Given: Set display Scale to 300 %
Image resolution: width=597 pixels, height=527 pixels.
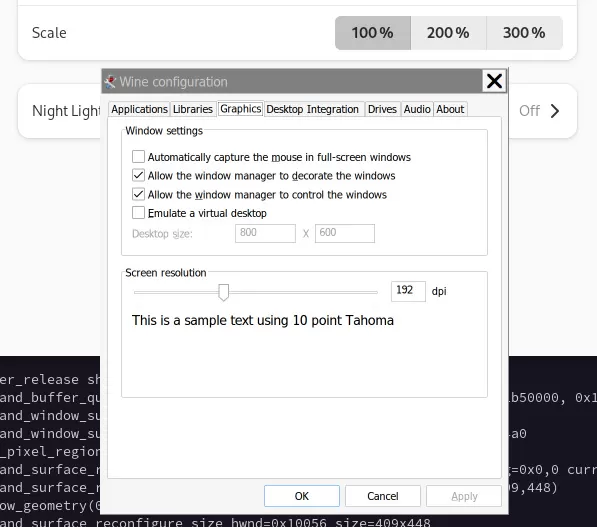Looking at the screenshot, I should coord(524,33).
